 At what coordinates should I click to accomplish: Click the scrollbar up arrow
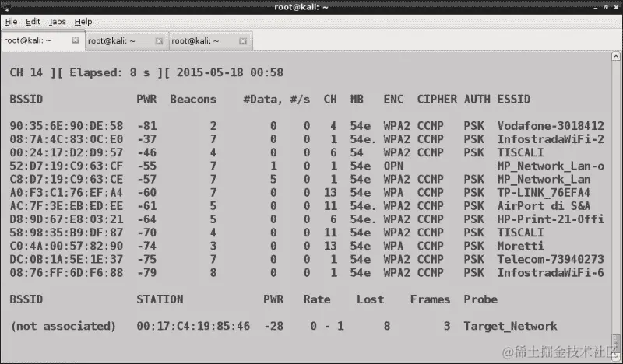pyautogui.click(x=616, y=56)
